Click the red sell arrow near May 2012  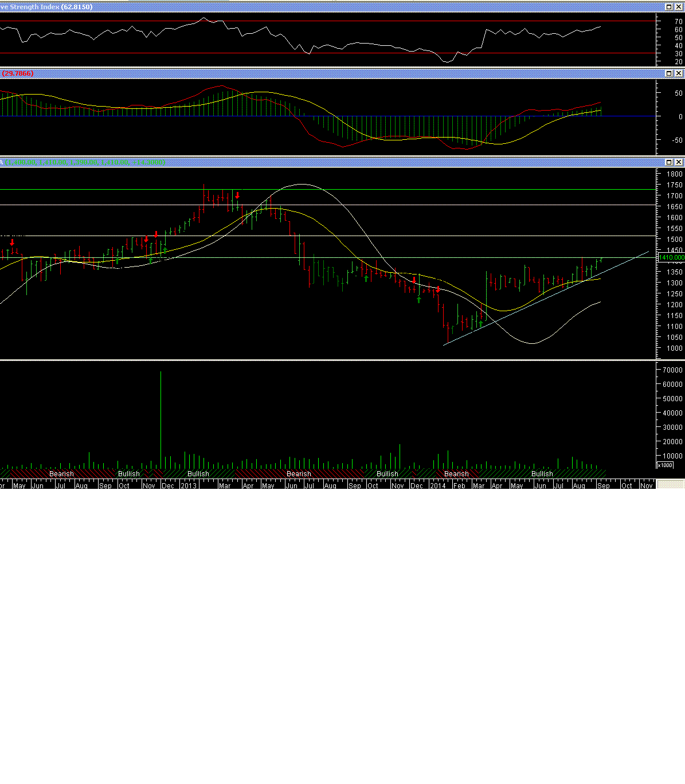tap(12, 243)
